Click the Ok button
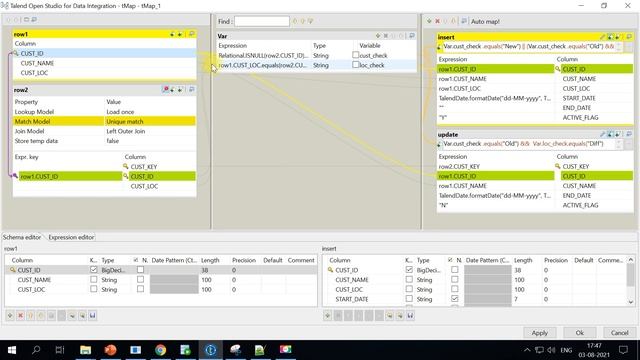The image size is (640, 360). coord(579,333)
